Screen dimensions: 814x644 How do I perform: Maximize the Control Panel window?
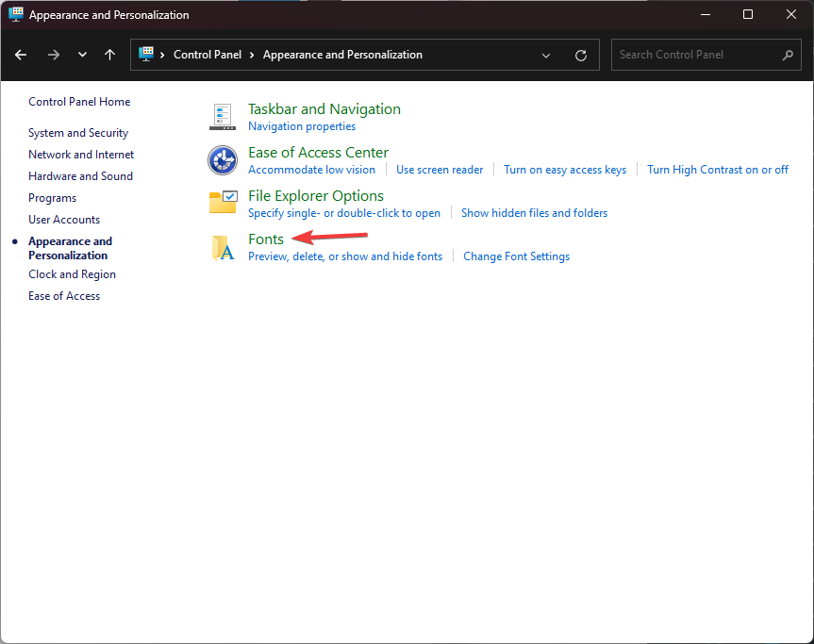pos(748,14)
